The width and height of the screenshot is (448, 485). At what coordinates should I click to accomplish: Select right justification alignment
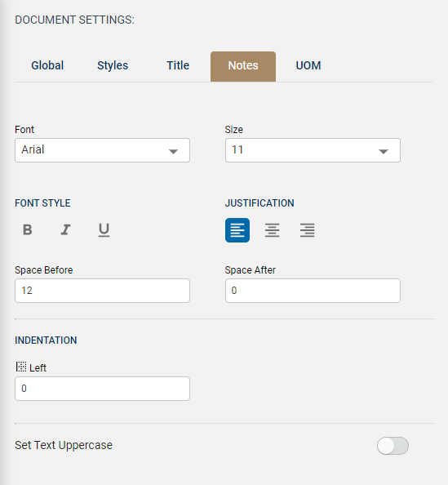[307, 230]
